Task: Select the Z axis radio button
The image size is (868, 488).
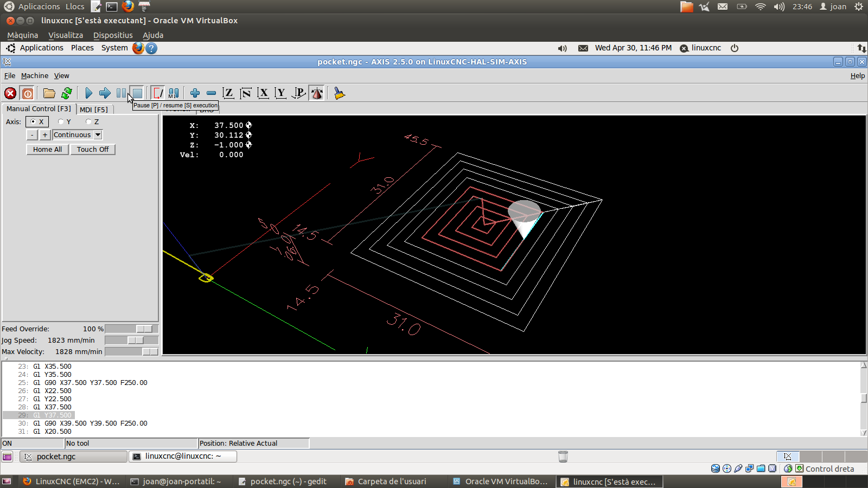Action: coord(89,122)
